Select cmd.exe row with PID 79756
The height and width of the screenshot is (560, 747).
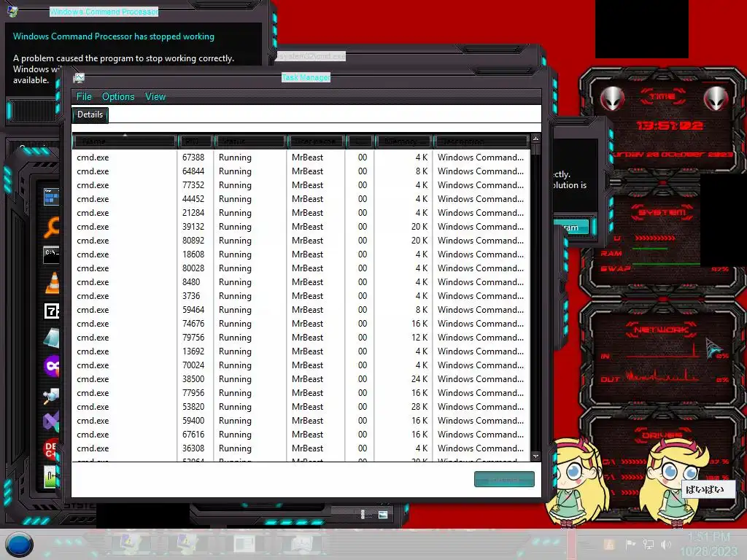[301, 337]
